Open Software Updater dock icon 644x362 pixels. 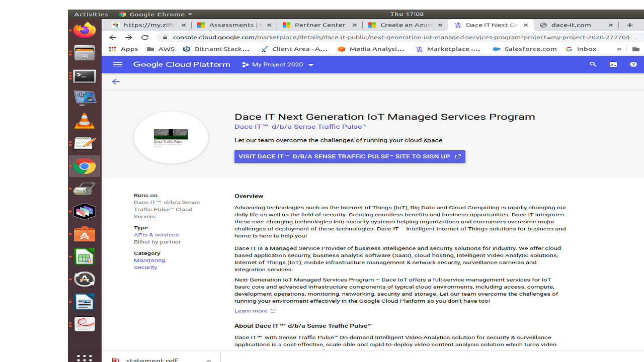(85, 280)
